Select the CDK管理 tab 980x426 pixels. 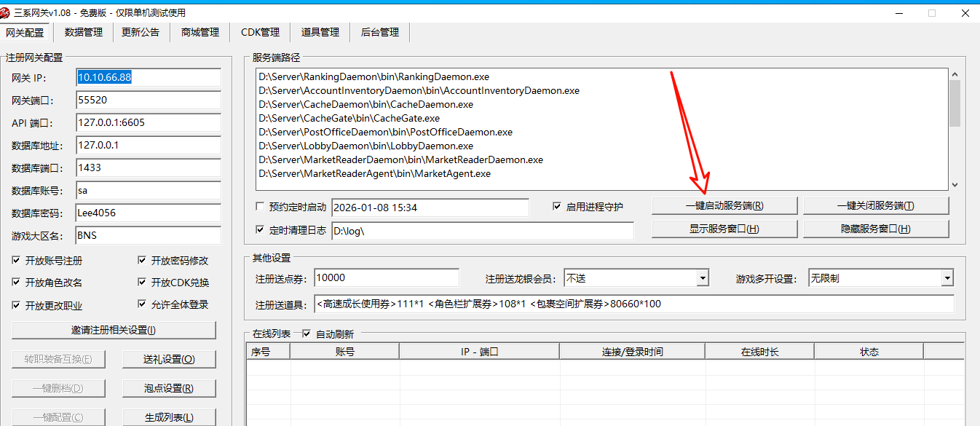tap(260, 32)
